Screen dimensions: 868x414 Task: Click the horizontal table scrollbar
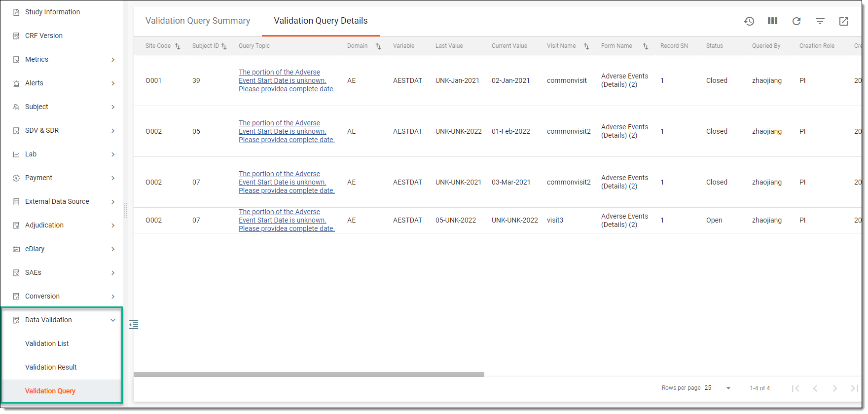point(309,375)
